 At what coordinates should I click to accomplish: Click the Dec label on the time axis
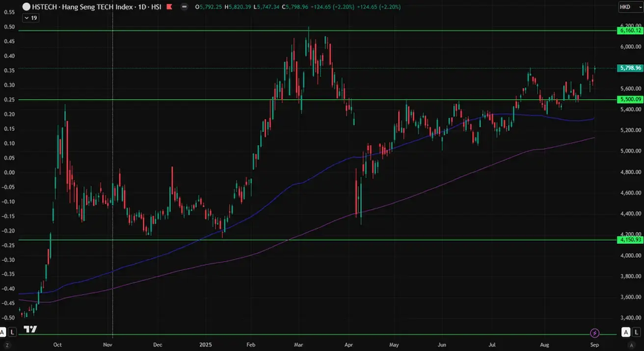click(157, 345)
